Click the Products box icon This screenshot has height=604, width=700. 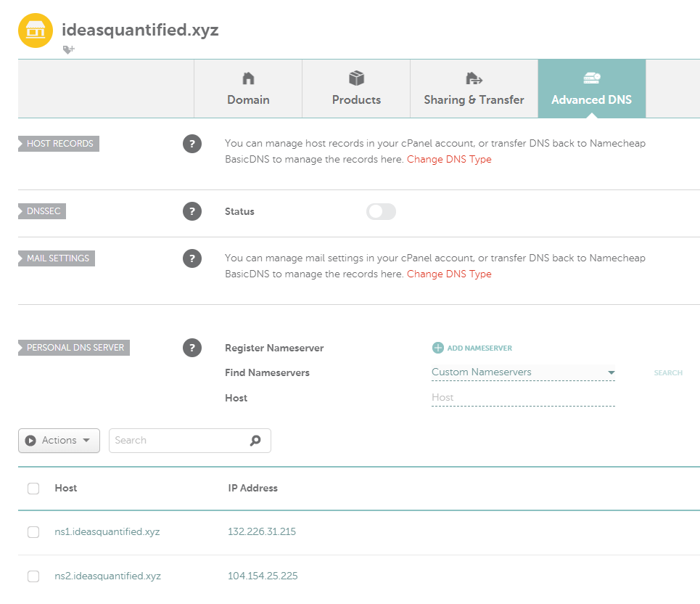coord(356,78)
